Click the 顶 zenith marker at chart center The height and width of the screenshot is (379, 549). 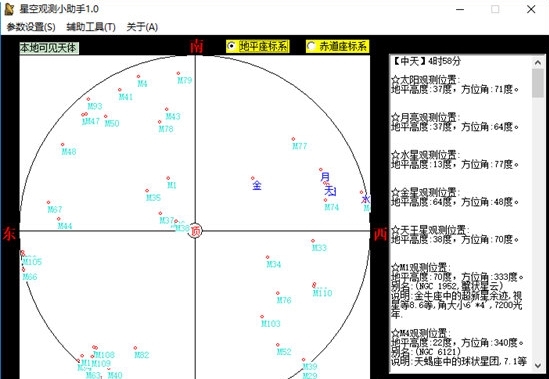click(195, 231)
